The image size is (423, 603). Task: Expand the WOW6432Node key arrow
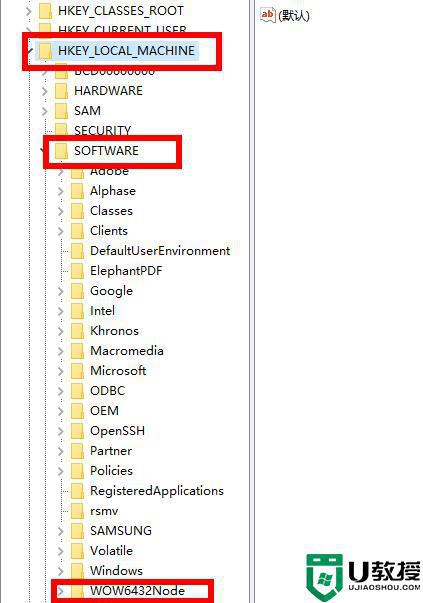(61, 591)
